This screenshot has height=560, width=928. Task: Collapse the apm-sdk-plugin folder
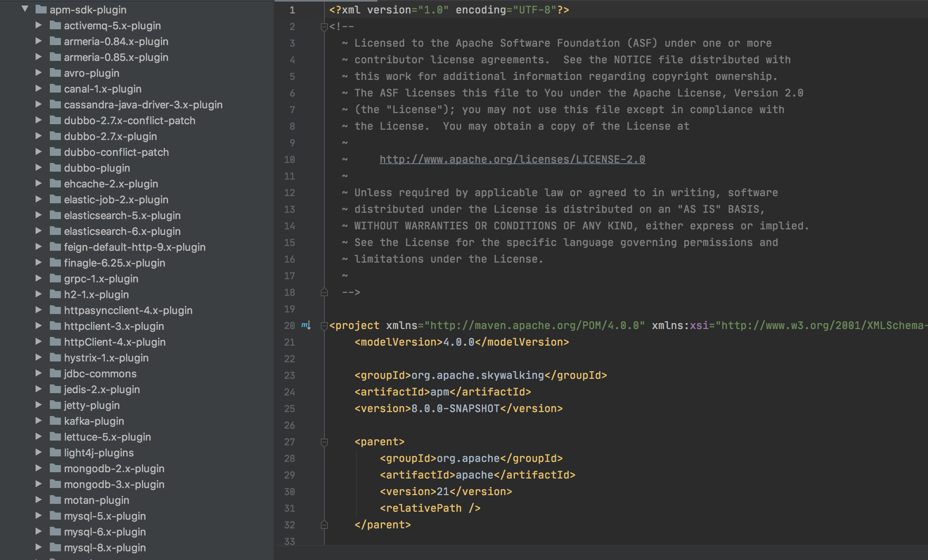tap(25, 9)
